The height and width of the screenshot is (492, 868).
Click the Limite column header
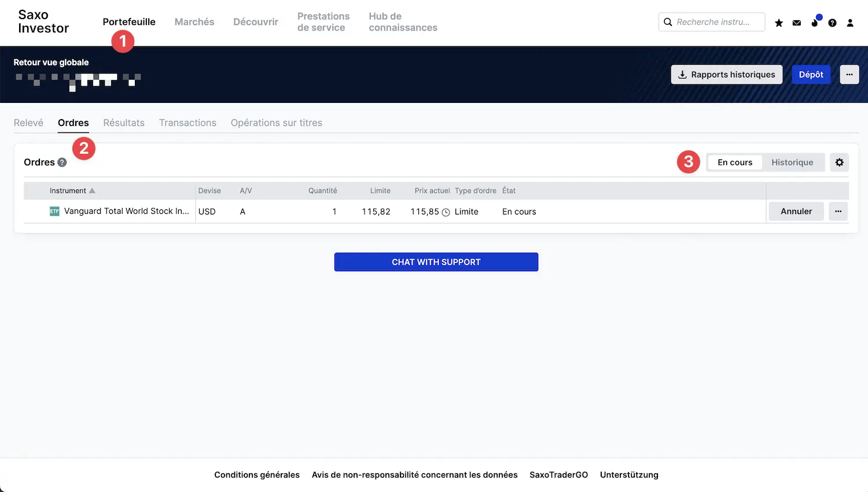click(x=380, y=191)
